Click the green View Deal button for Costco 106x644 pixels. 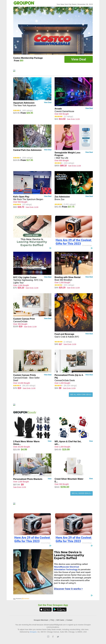pyautogui.click(x=79, y=59)
